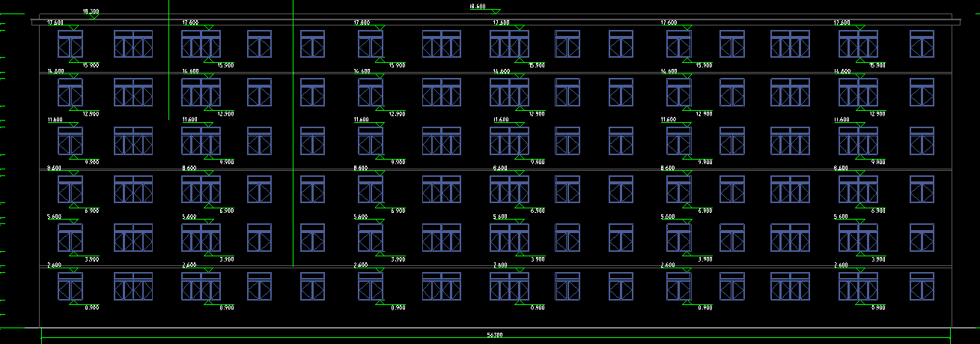Select the leftmost window on the ground floor
The image size is (980, 344).
click(70, 286)
